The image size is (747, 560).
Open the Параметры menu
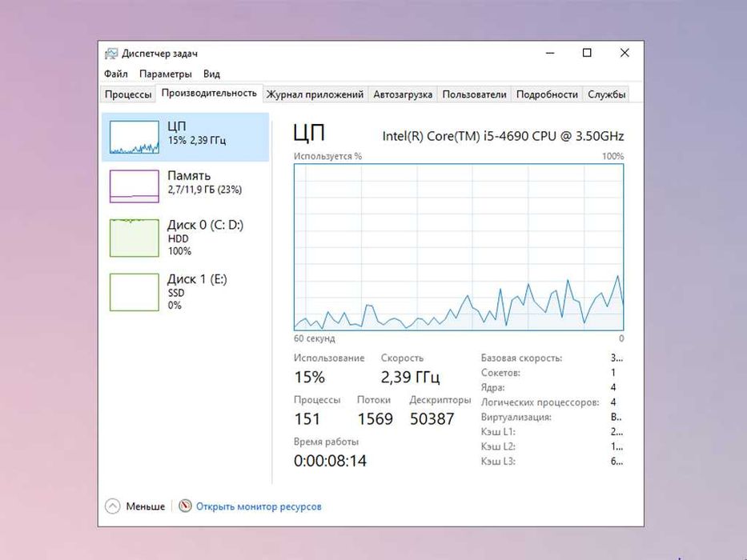coord(165,74)
